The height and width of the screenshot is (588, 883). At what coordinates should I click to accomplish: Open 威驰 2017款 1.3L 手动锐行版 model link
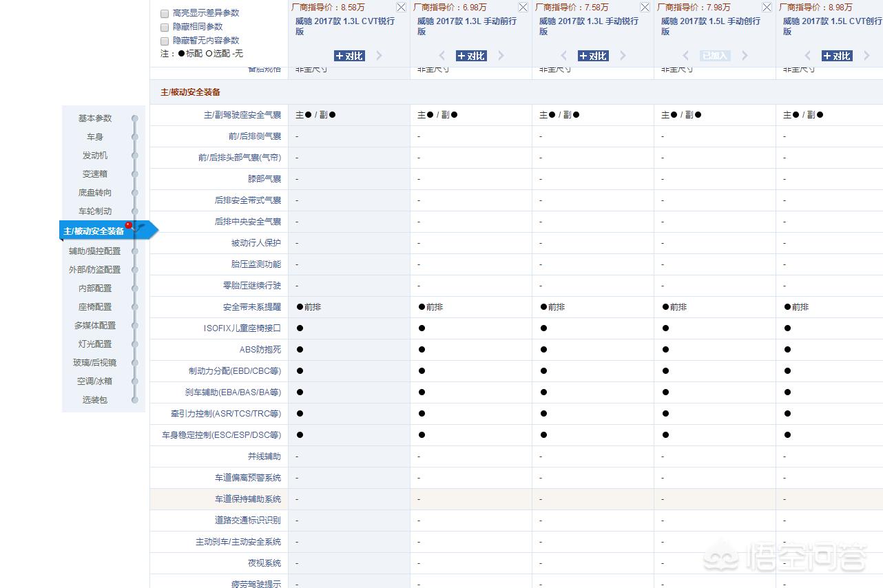(x=589, y=26)
